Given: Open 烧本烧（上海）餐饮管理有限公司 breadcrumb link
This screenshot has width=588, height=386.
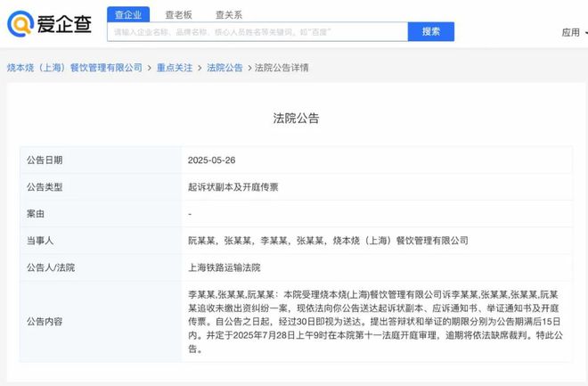Looking at the screenshot, I should pos(75,68).
